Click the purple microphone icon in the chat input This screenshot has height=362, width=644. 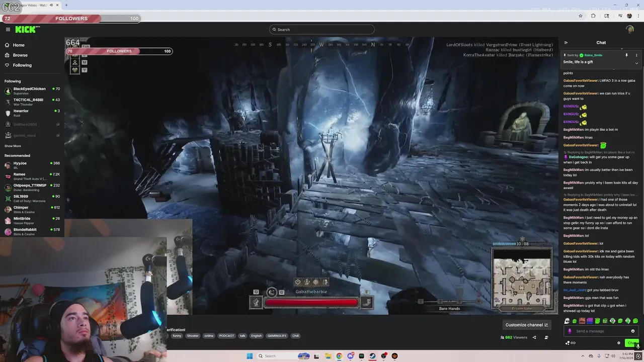tap(570, 331)
